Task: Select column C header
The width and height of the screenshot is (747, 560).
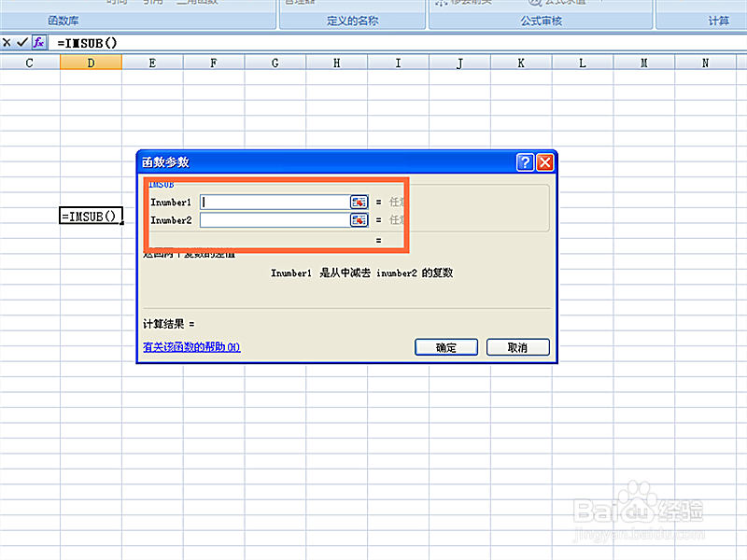Action: coord(30,63)
